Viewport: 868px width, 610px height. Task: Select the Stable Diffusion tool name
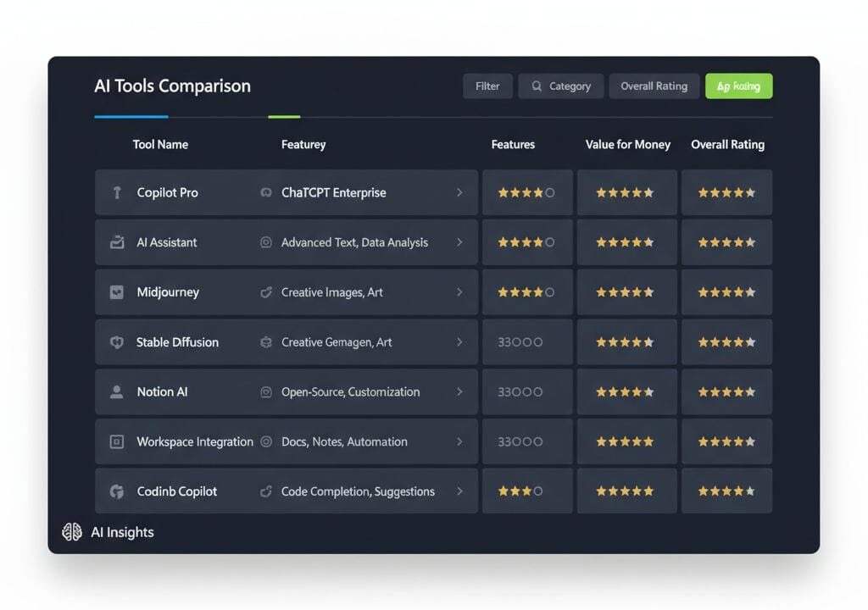[x=177, y=342]
